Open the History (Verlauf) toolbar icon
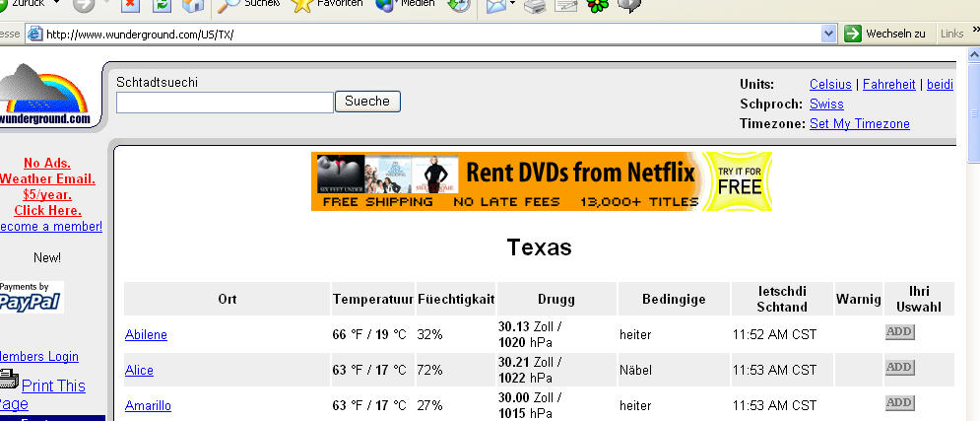The height and width of the screenshot is (421, 980). [459, 5]
